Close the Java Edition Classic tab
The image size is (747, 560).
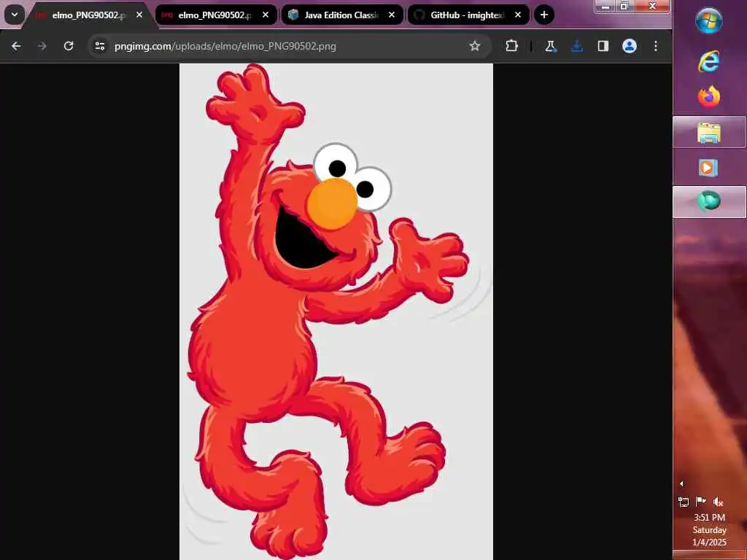[x=392, y=15]
